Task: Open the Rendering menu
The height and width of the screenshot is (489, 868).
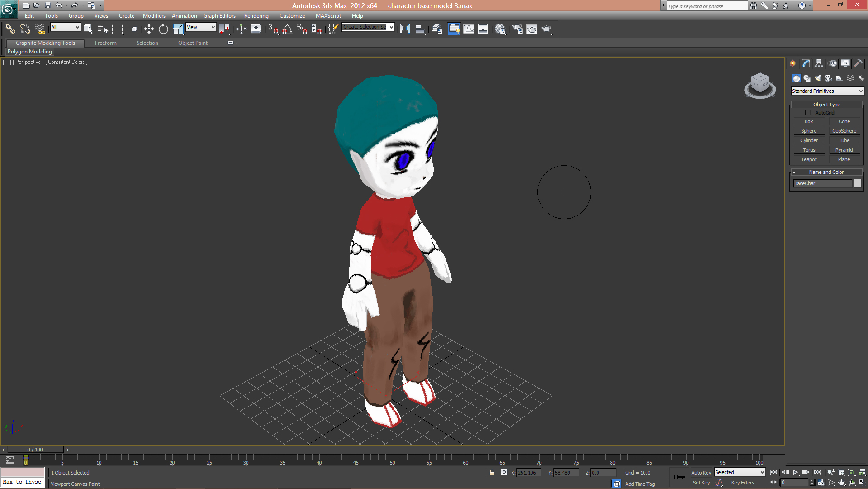Action: click(256, 16)
